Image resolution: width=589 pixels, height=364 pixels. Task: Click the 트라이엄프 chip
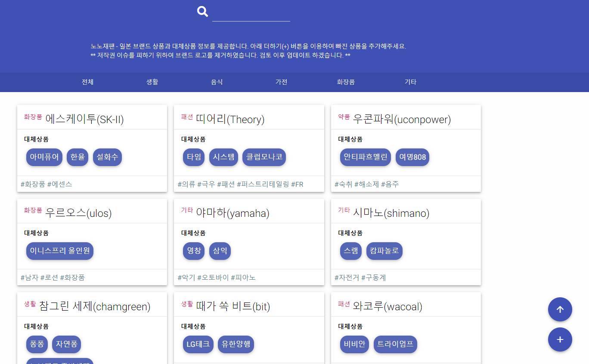pyautogui.click(x=395, y=344)
